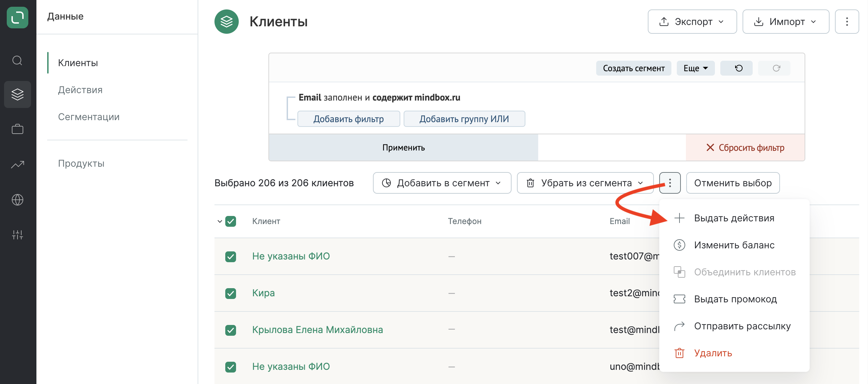This screenshot has height=384, width=868.
Task: Open the Импорт dropdown
Action: point(786,22)
